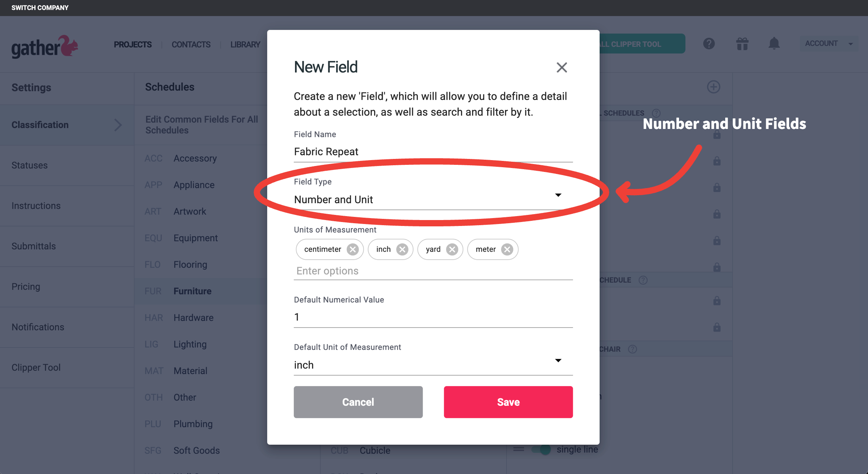Remove the centimeter unit tag

[353, 249]
